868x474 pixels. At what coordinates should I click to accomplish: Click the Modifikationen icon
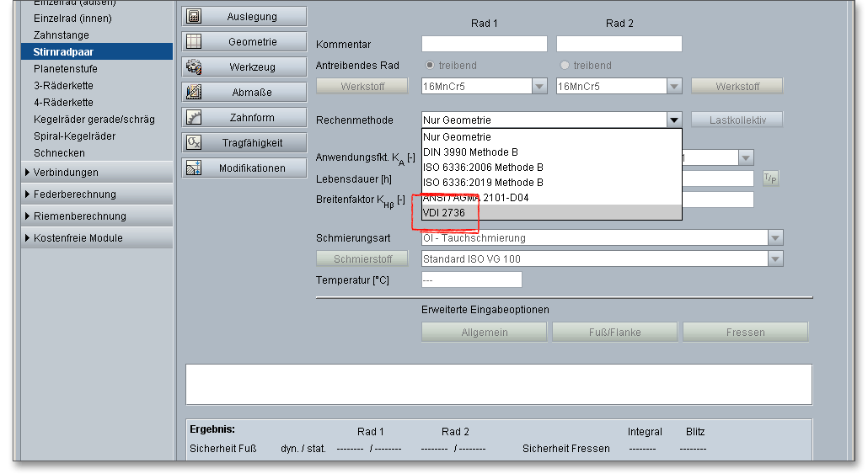pos(193,168)
